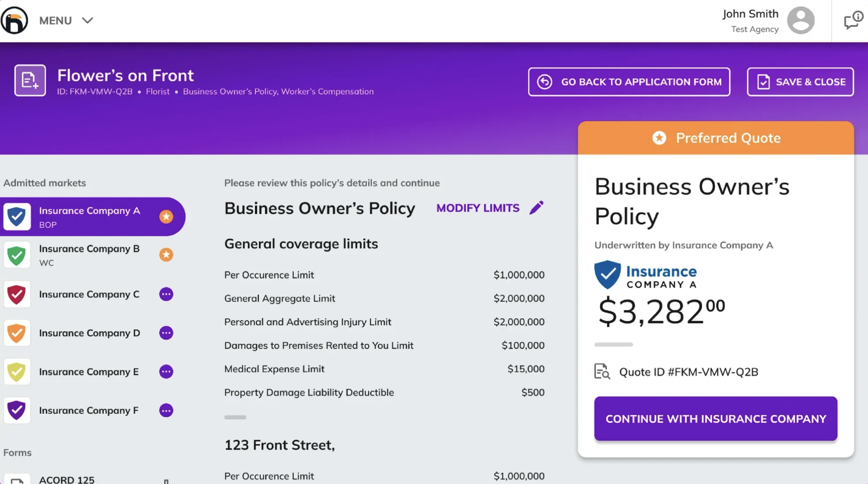Expand the MENU dropdown chevron
This screenshot has width=868, height=484.
coord(87,21)
